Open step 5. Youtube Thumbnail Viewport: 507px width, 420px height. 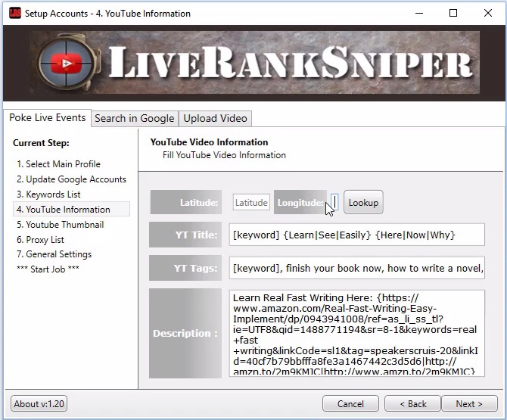coord(60,225)
